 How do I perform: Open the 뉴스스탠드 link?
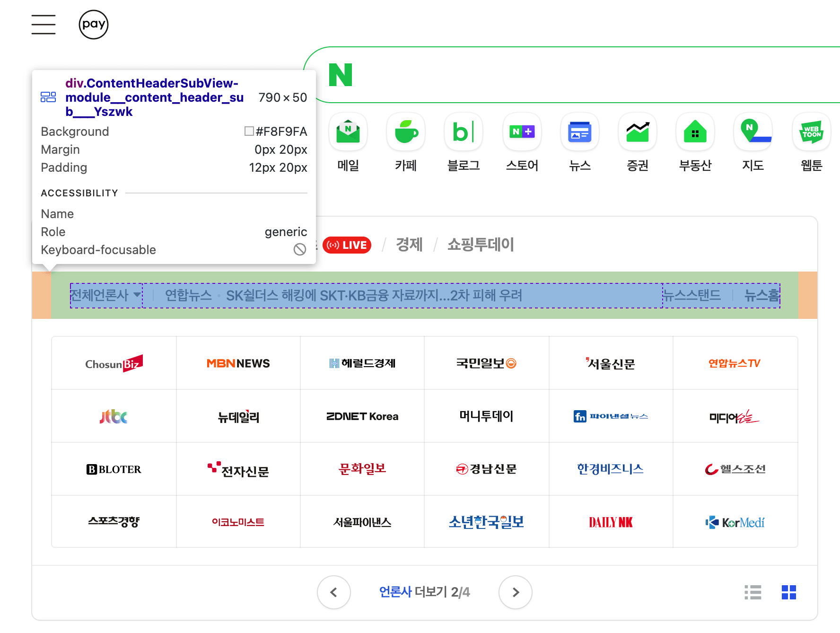click(x=692, y=296)
